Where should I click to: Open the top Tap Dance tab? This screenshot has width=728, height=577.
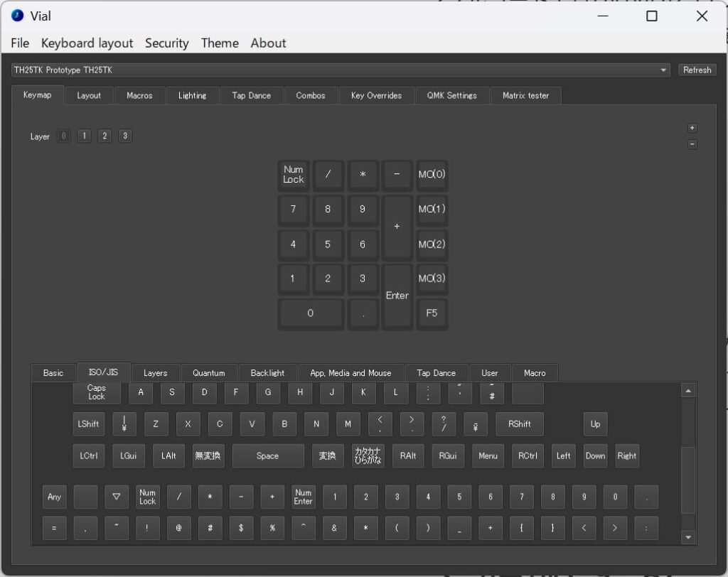click(x=251, y=96)
